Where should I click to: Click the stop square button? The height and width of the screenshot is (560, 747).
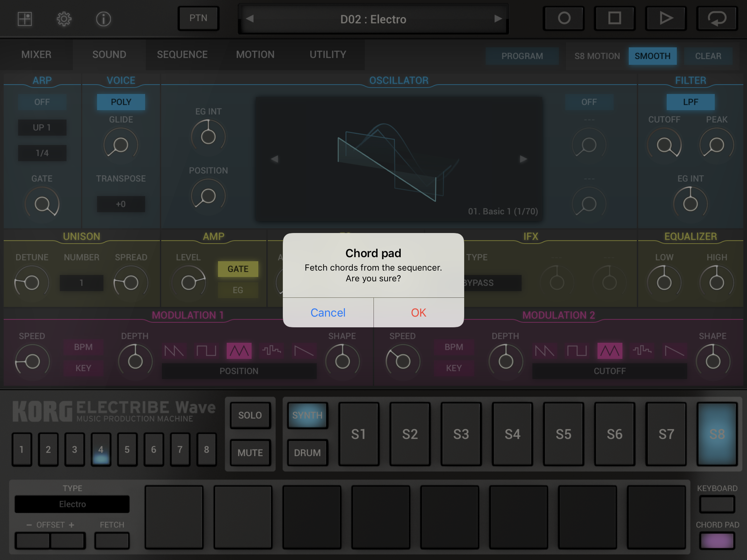coord(615,18)
